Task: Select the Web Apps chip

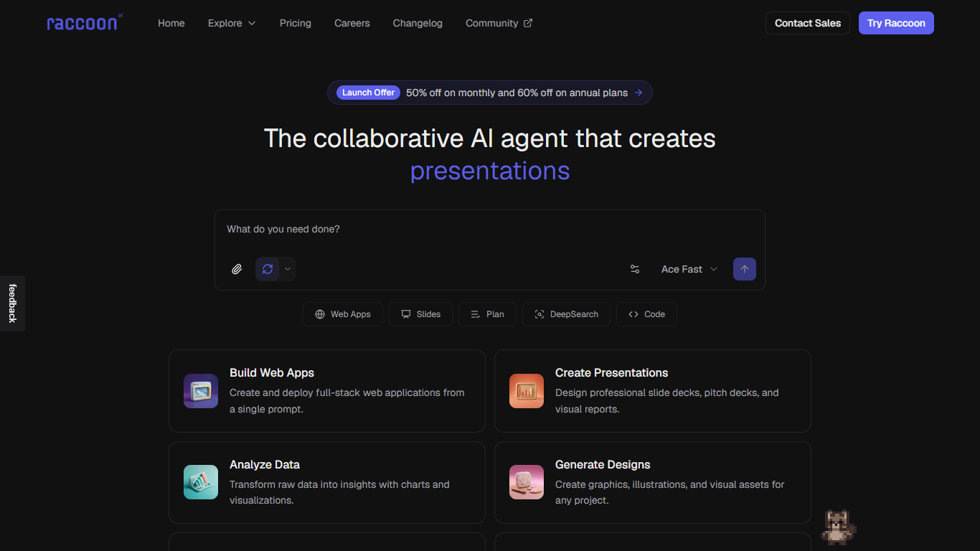Action: (x=343, y=314)
